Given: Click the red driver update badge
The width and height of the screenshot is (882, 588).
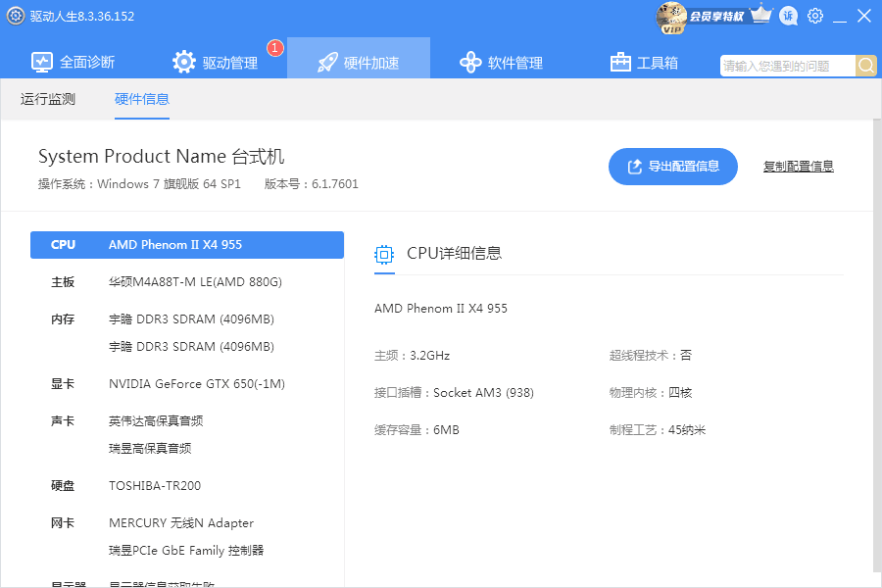Looking at the screenshot, I should point(275,47).
